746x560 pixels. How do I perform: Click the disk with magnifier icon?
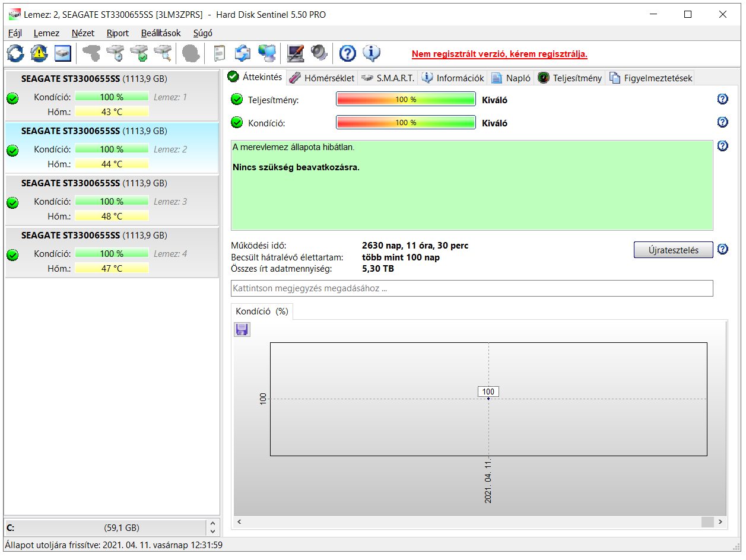(x=163, y=53)
